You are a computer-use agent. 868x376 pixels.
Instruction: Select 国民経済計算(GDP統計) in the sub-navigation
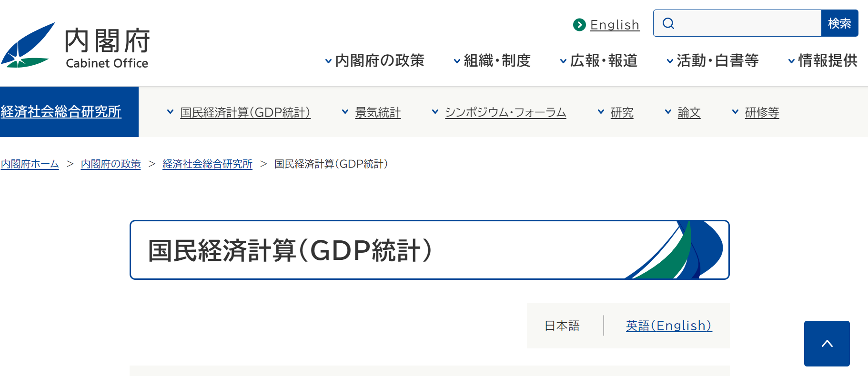(245, 113)
